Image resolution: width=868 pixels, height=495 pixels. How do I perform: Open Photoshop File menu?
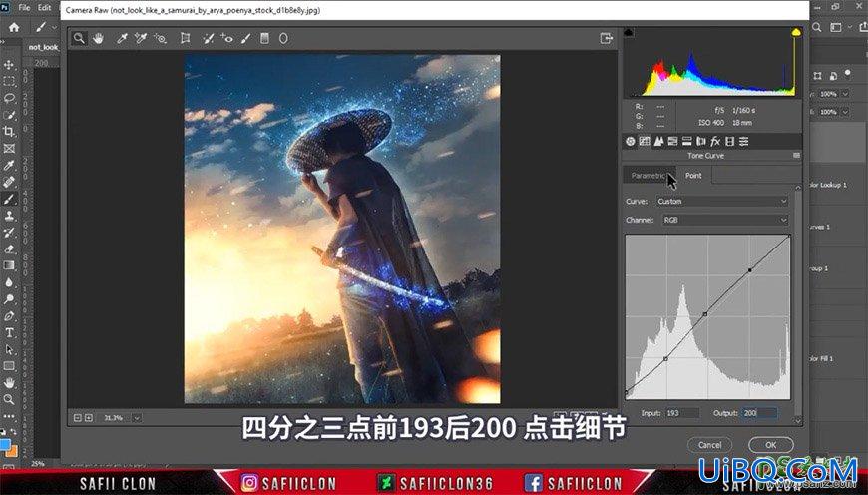pyautogui.click(x=24, y=8)
